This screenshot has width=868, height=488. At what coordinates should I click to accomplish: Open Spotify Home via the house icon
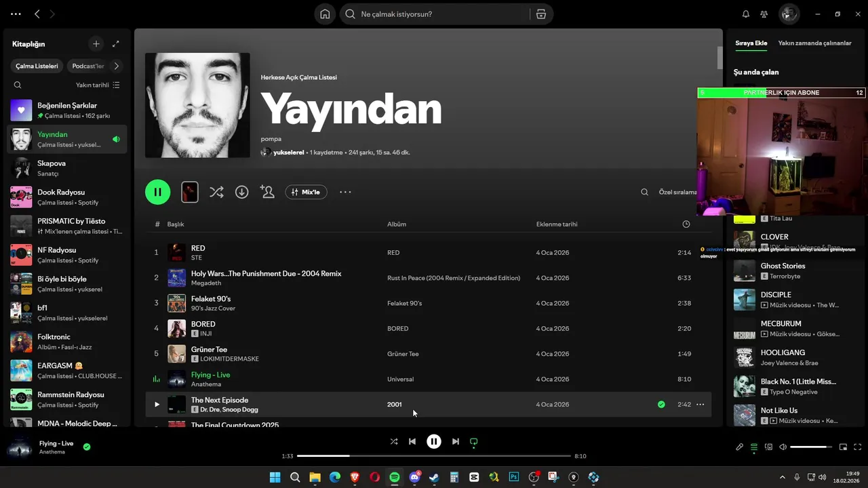point(325,14)
